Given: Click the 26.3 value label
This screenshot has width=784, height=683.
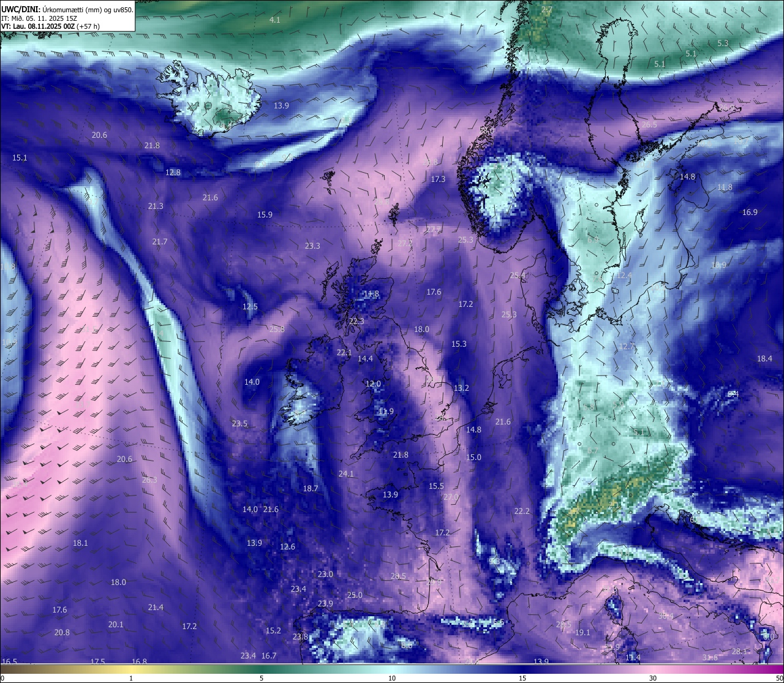Looking at the screenshot, I should coord(149,480).
